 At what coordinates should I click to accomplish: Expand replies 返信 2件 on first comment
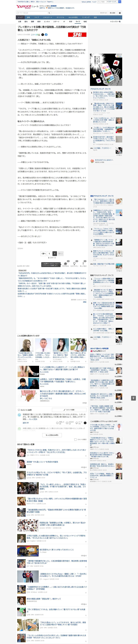pyautogui.click(x=26, y=423)
